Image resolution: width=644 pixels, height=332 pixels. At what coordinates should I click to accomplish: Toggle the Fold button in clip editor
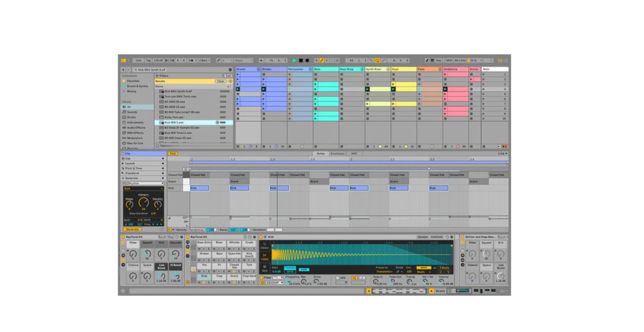pyautogui.click(x=173, y=154)
